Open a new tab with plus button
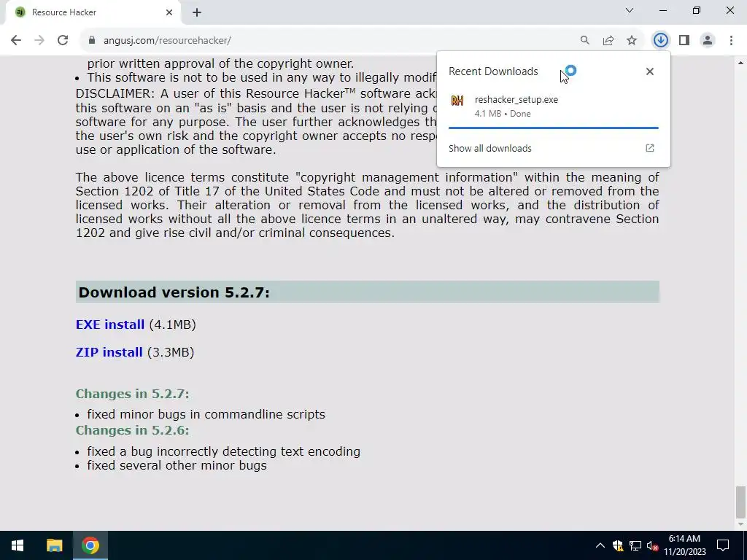747x560 pixels. coord(197,12)
